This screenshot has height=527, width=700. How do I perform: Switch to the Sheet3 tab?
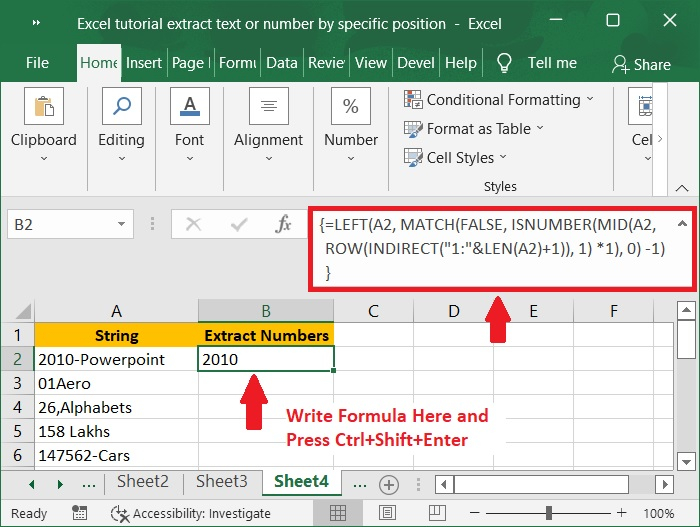click(x=221, y=482)
